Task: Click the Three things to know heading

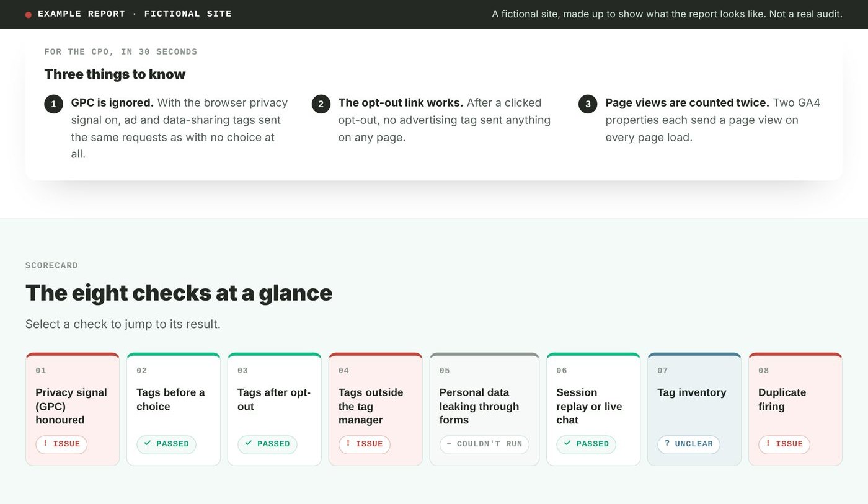Action: (x=115, y=74)
